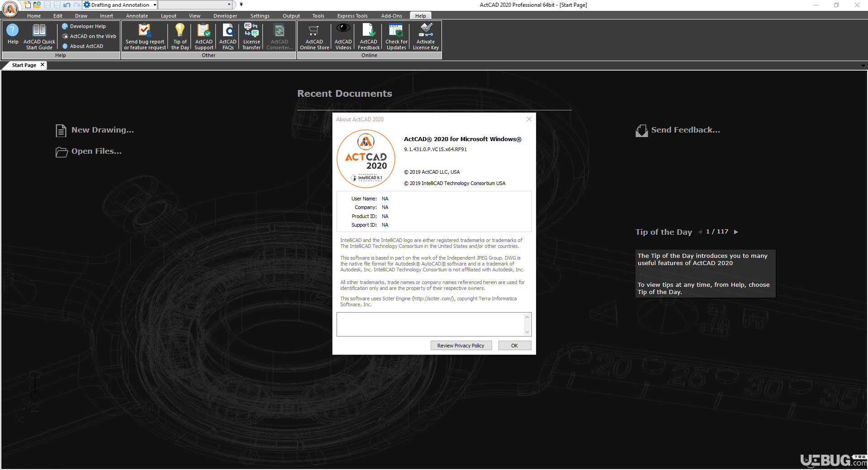Click the New drawing quick-access icon
Image resolution: width=868 pixels, height=470 pixels.
[x=28, y=5]
